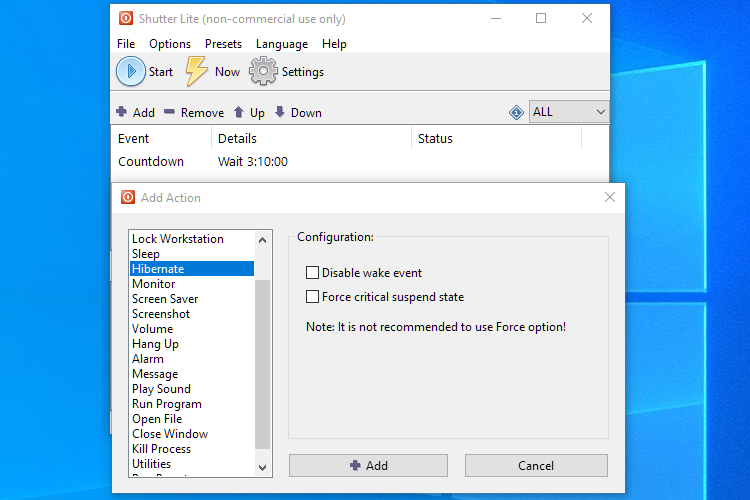Image resolution: width=750 pixels, height=500 pixels.
Task: Click the Wait 3:10:00 details cell
Action: 253,162
